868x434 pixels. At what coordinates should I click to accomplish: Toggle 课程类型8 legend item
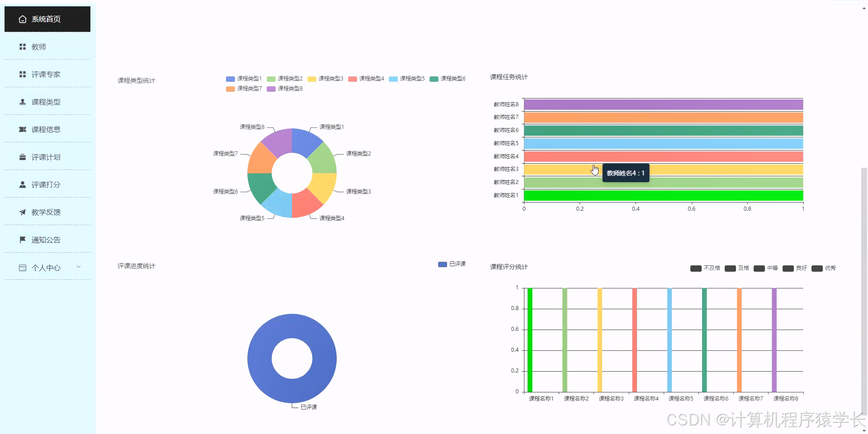284,89
